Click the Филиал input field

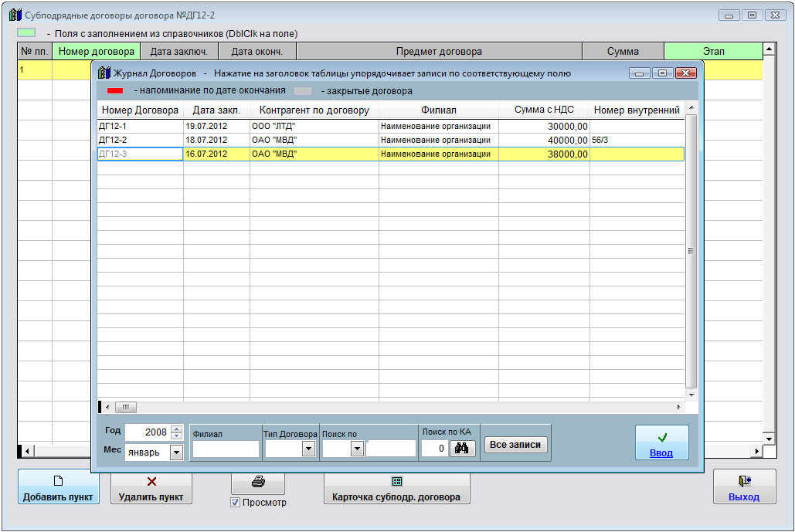point(226,449)
